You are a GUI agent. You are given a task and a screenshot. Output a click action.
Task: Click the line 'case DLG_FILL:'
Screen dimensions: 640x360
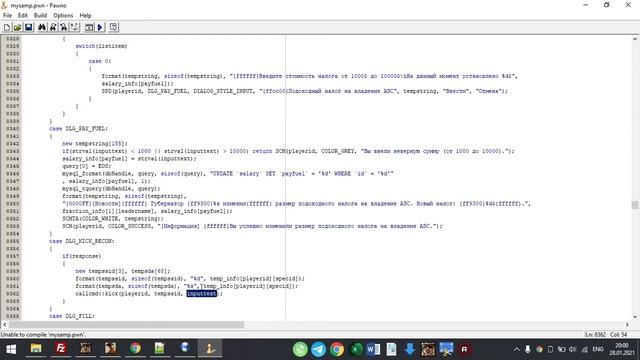72,316
